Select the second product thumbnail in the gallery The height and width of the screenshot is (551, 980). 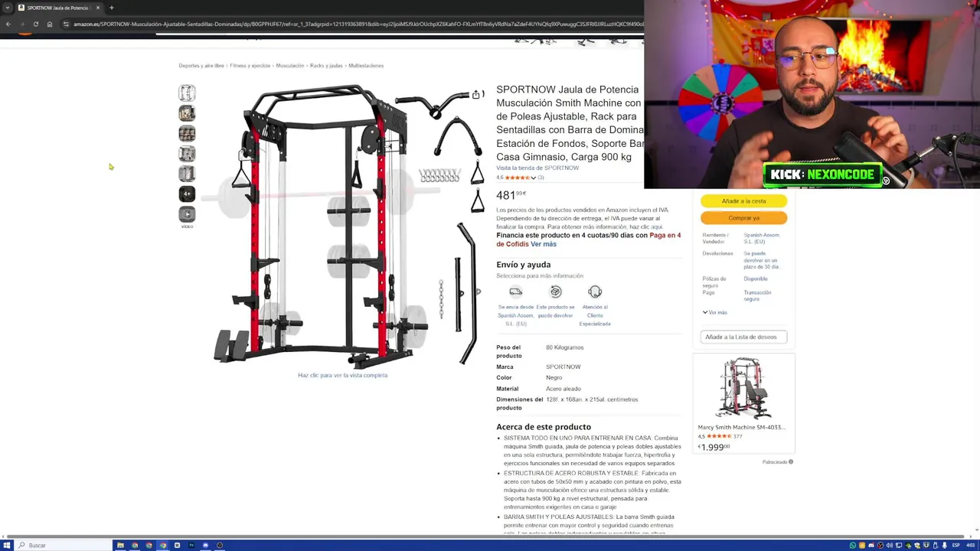tap(187, 113)
